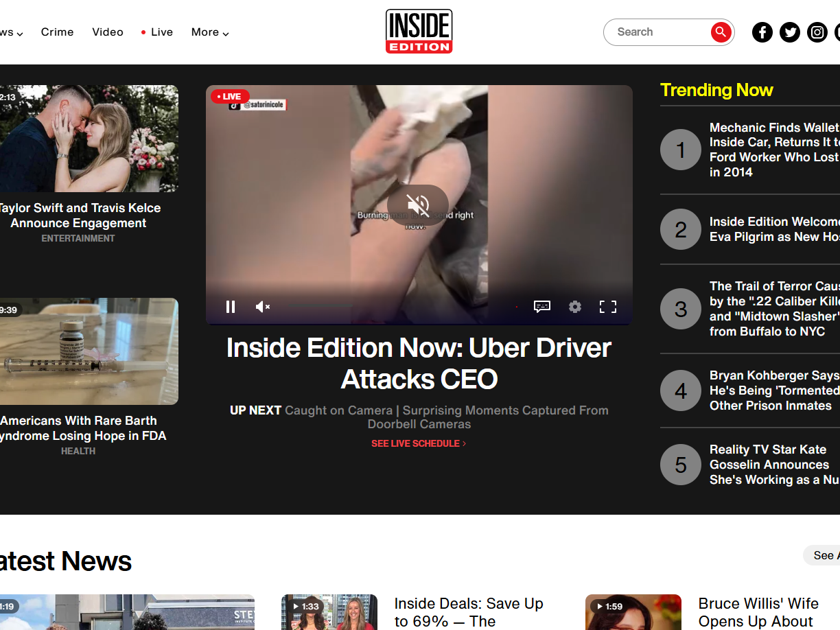Toggle closed captions in video player
Screen dimensions: 840x630
pyautogui.click(x=542, y=307)
